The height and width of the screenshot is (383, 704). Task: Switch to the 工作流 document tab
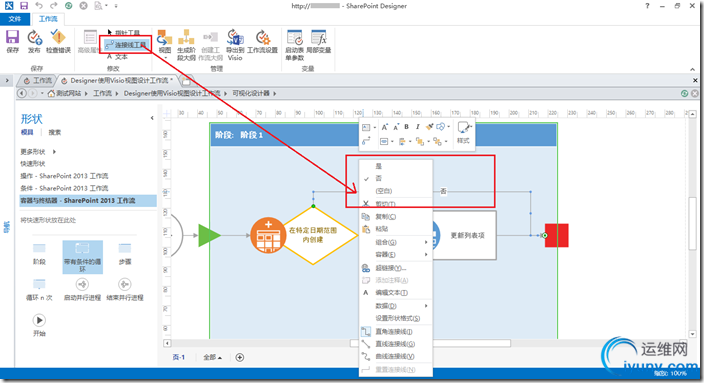38,80
